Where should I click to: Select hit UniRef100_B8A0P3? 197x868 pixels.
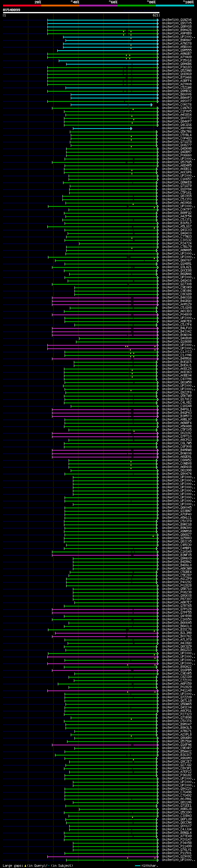click(x=177, y=98)
